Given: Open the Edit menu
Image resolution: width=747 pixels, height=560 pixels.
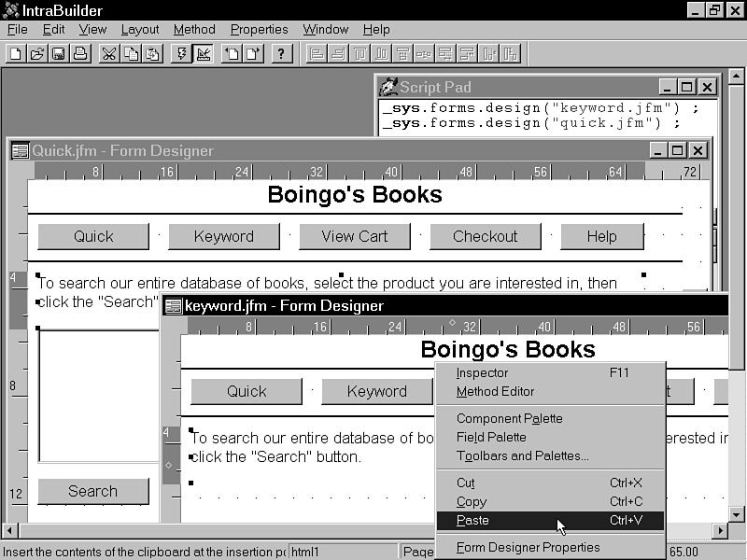Looking at the screenshot, I should 53,30.
